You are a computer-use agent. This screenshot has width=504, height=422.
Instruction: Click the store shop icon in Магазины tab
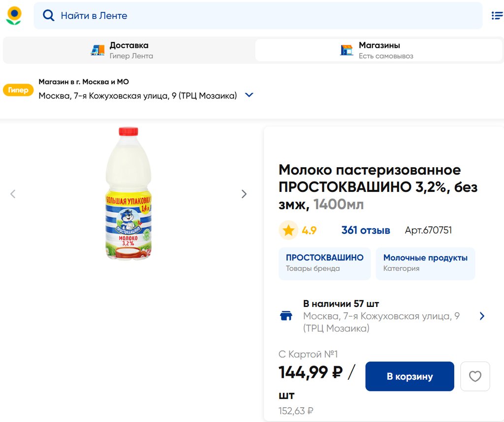tap(347, 50)
